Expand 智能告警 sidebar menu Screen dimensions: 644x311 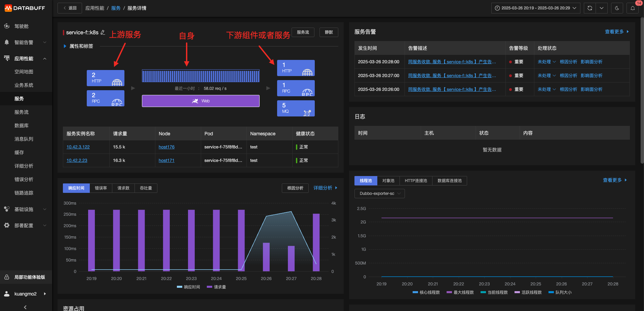tap(45, 42)
